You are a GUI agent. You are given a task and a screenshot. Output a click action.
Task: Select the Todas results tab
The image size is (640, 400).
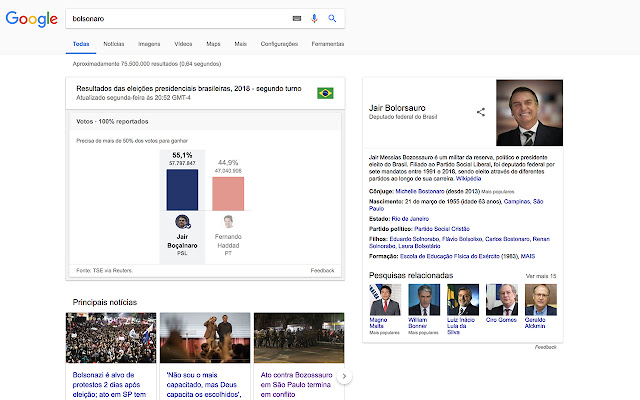coord(81,44)
